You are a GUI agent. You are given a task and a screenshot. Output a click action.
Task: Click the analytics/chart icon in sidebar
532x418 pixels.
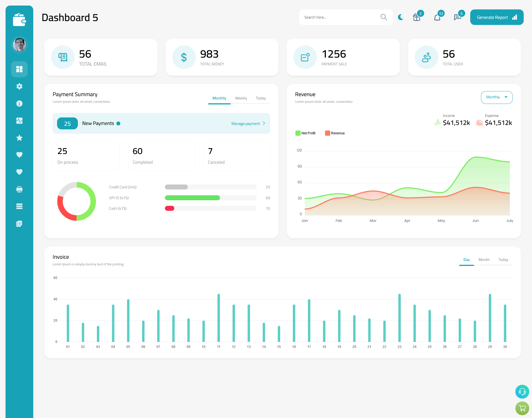click(x=19, y=120)
